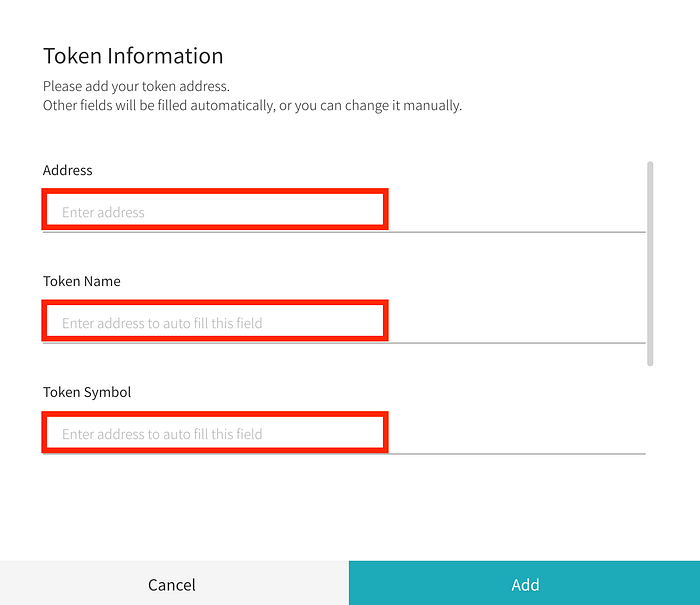
Task: Click the word 'Cancel' in the footer
Action: tap(172, 585)
